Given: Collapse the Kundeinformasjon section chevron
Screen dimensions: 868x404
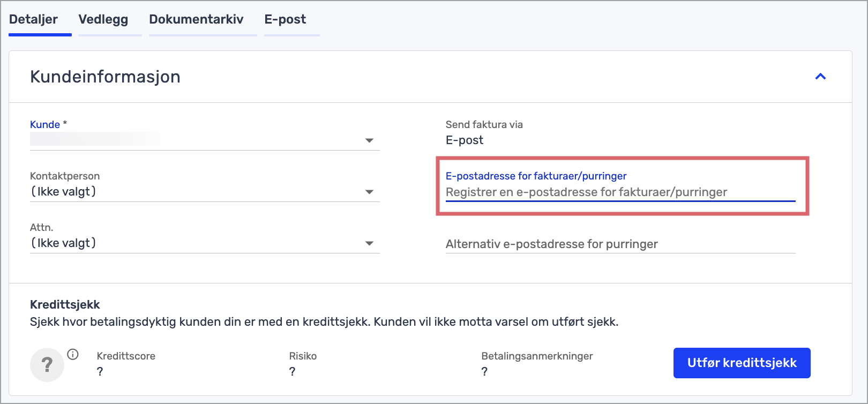Looking at the screenshot, I should coord(820,77).
